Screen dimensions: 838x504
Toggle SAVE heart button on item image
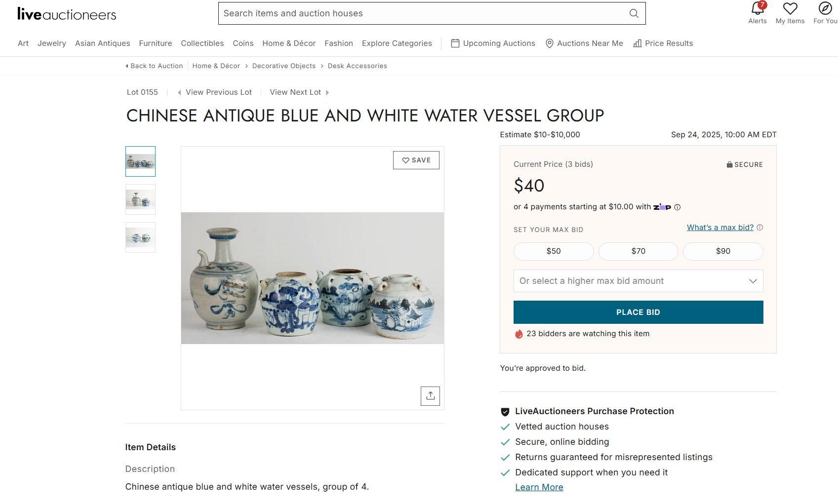[416, 160]
